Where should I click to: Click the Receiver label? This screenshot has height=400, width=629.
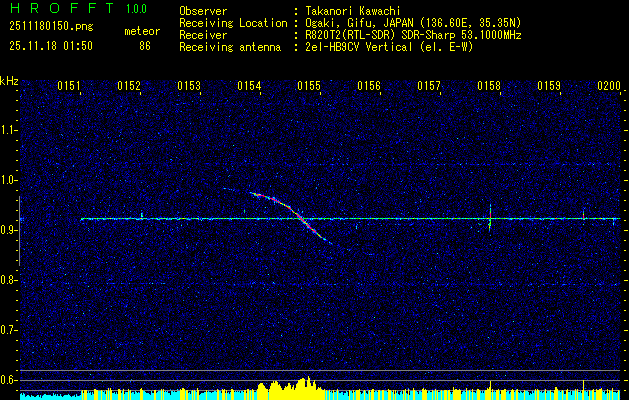click(203, 35)
